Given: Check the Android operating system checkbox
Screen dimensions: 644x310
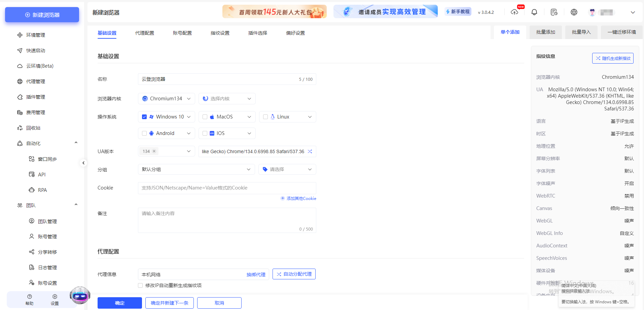Looking at the screenshot, I should coord(144,133).
